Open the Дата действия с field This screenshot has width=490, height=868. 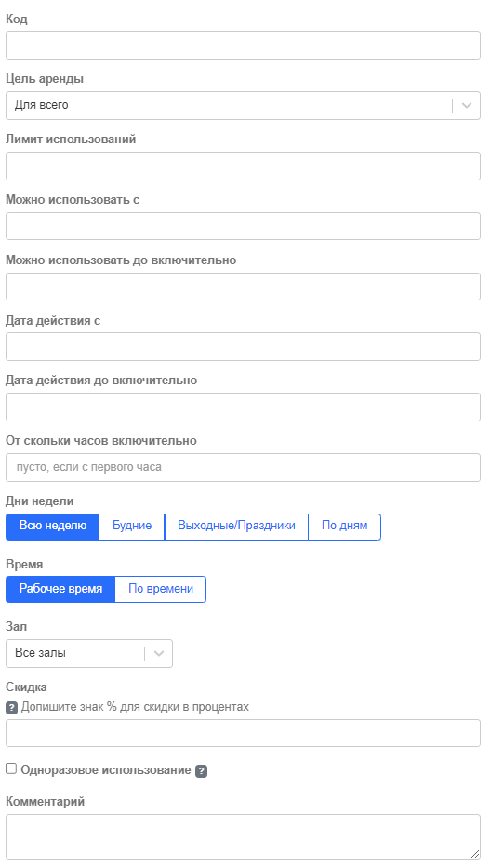pos(243,346)
